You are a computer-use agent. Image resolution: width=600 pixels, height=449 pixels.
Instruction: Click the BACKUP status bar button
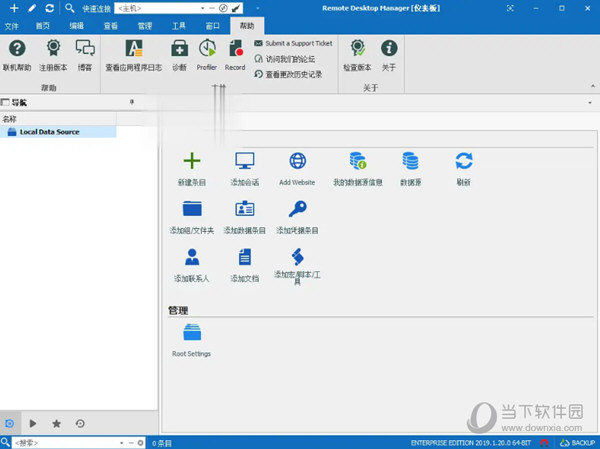(577, 443)
